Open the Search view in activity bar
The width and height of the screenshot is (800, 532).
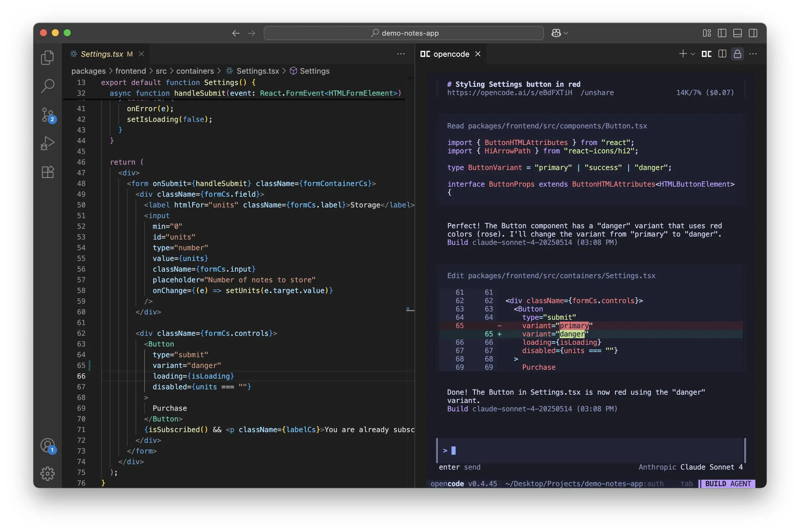(47, 86)
